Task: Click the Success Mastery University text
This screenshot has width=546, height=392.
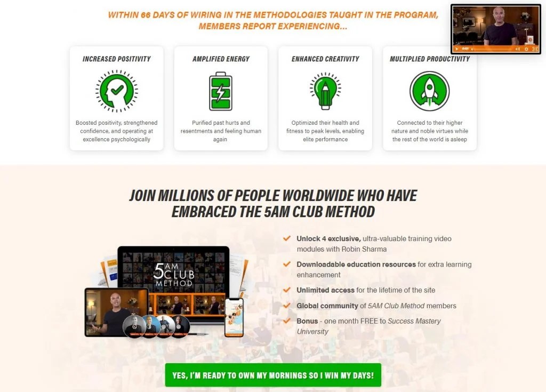Action: point(369,326)
